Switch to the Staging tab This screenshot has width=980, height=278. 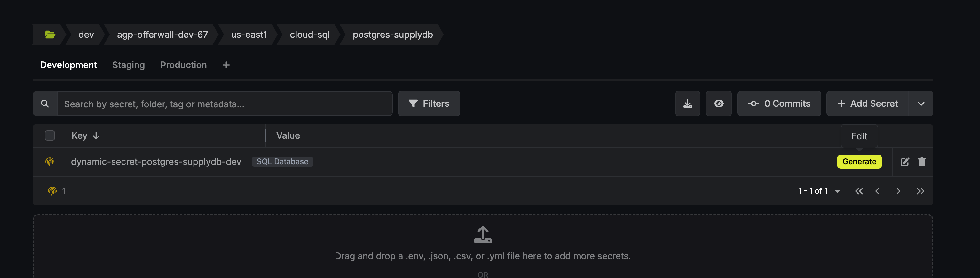click(x=128, y=65)
